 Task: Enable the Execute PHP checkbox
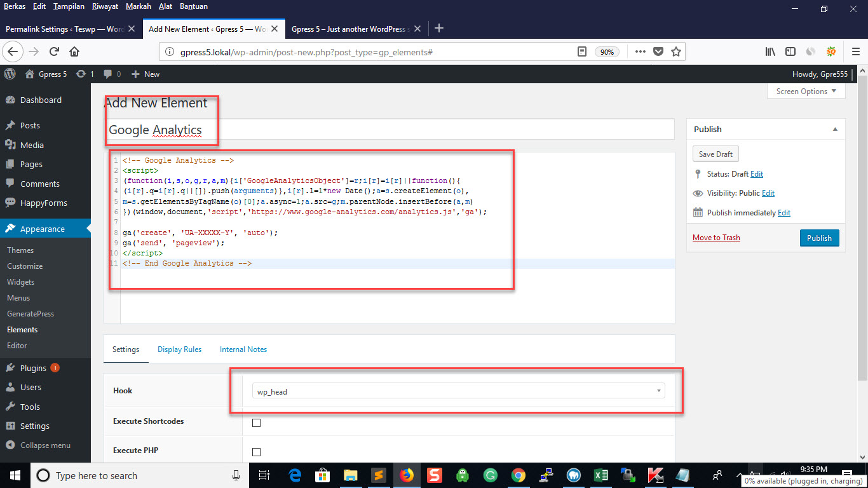(257, 452)
